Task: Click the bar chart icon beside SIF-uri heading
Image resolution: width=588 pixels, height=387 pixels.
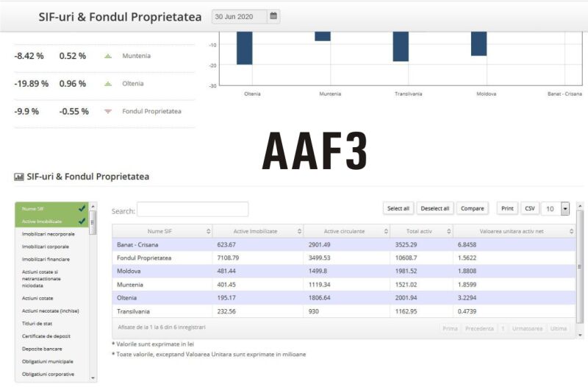Action: 19,177
